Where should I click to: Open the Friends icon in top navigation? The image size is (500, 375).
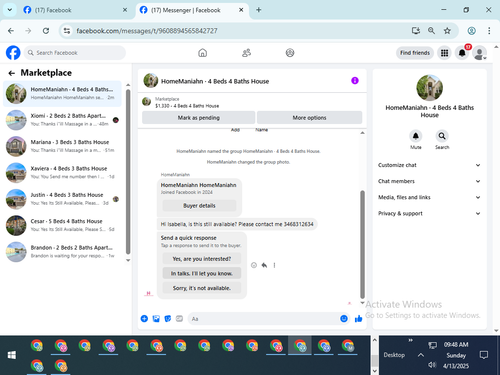[x=246, y=53]
